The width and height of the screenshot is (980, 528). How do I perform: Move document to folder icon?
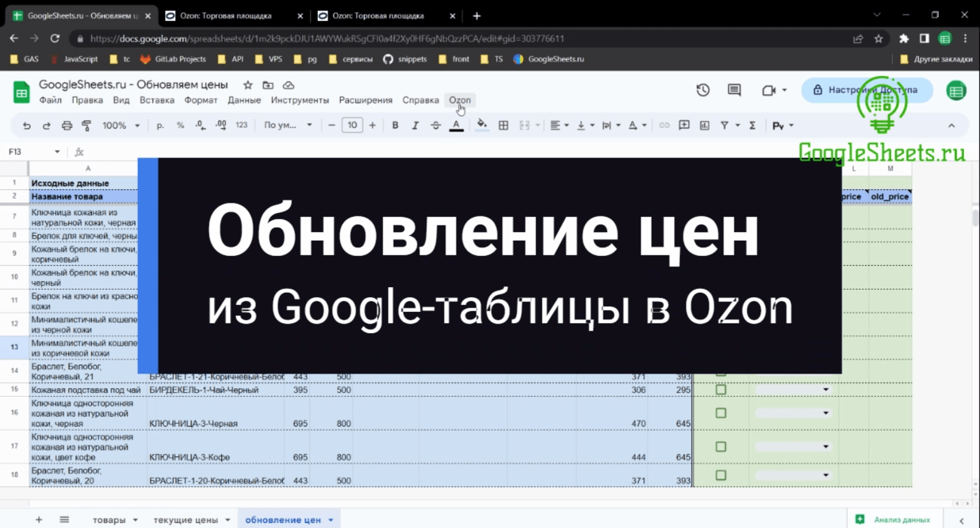[x=268, y=85]
